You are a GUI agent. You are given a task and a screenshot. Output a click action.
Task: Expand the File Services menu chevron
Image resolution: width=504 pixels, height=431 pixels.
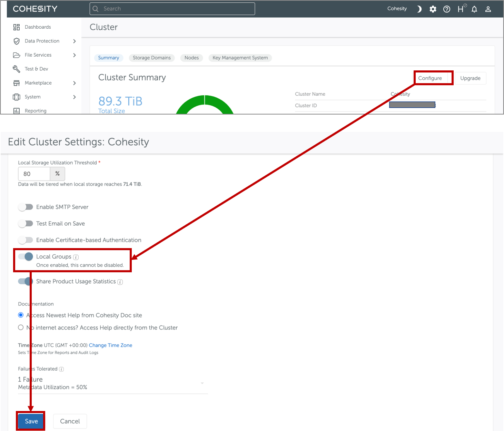(x=75, y=55)
